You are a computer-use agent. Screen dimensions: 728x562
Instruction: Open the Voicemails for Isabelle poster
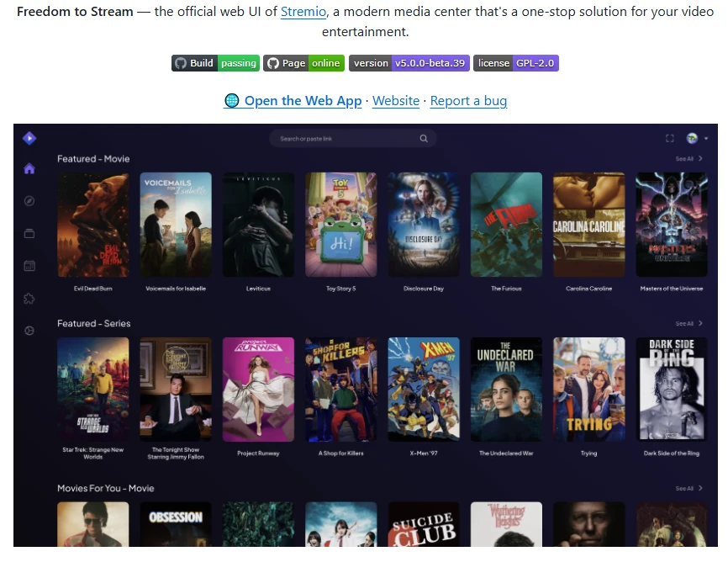(176, 225)
